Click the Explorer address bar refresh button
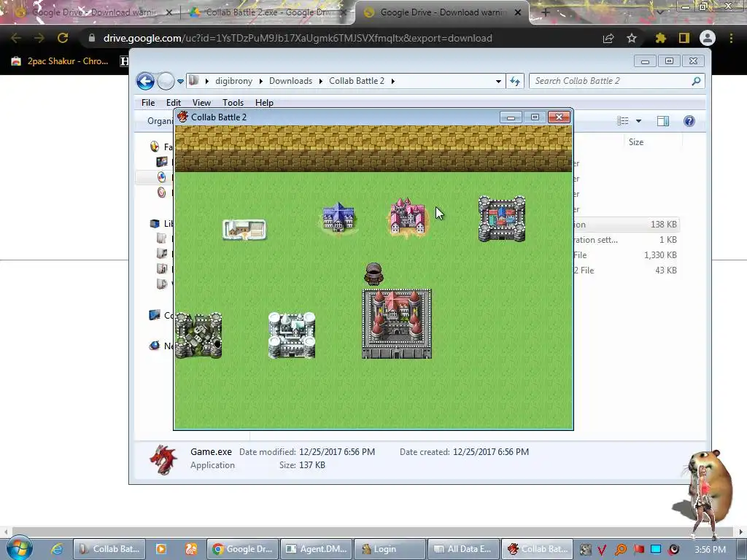Viewport: 747px width, 560px height. [515, 81]
